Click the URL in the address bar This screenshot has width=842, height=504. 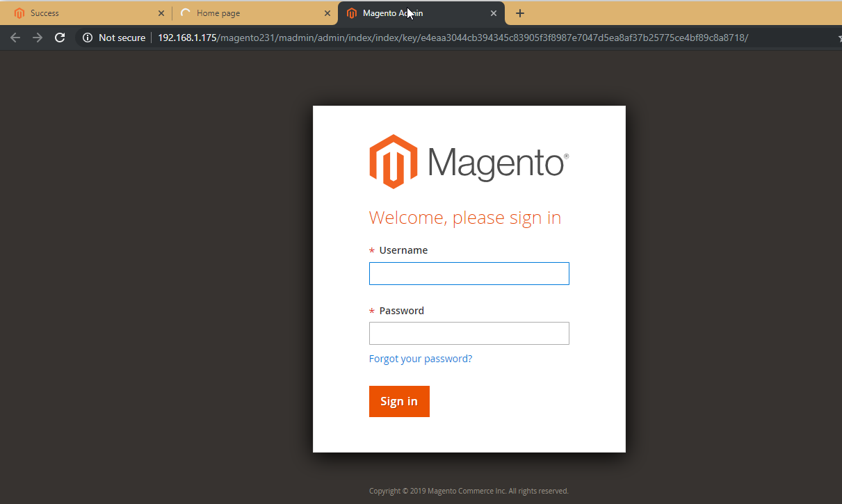coord(452,38)
